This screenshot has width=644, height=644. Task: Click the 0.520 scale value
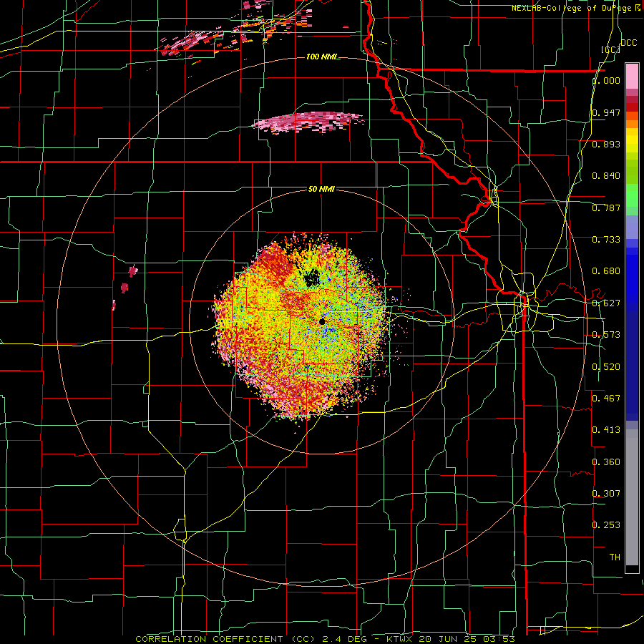pyautogui.click(x=606, y=367)
